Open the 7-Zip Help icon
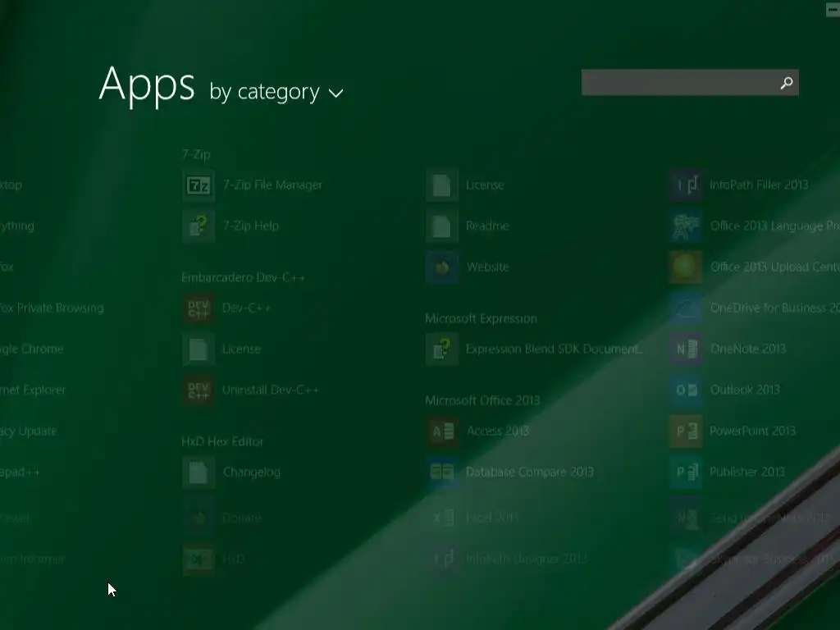The image size is (840, 630). [x=199, y=226]
